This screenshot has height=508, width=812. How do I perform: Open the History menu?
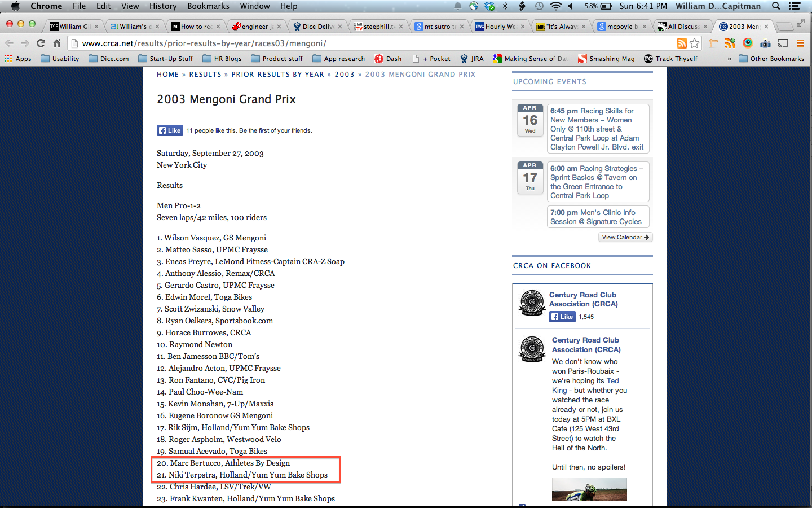point(163,6)
